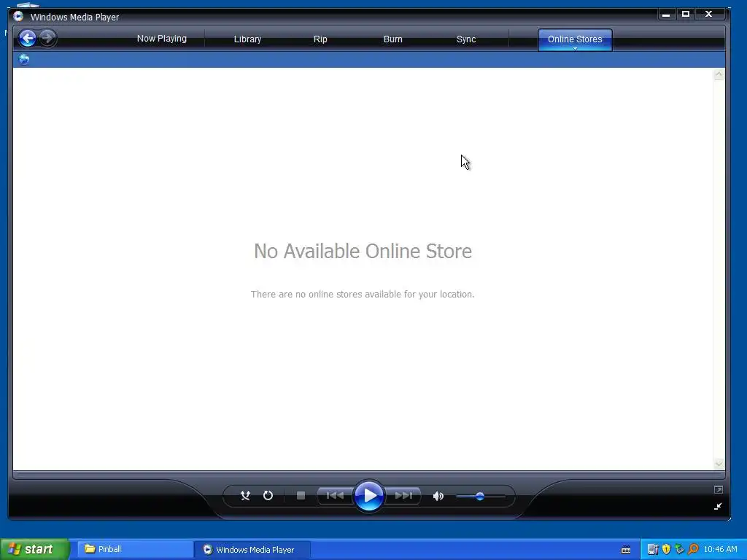This screenshot has width=747, height=560.
Task: Click the 'no online stores available' message
Action: point(363,295)
